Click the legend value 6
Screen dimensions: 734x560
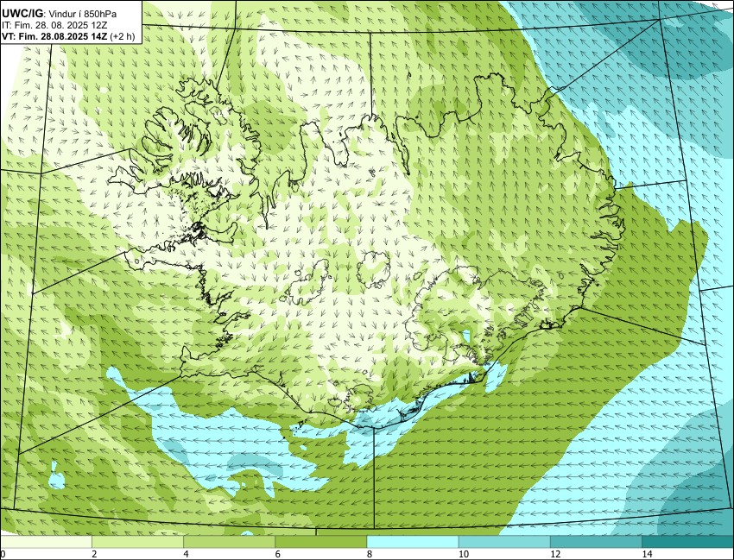[278, 554]
